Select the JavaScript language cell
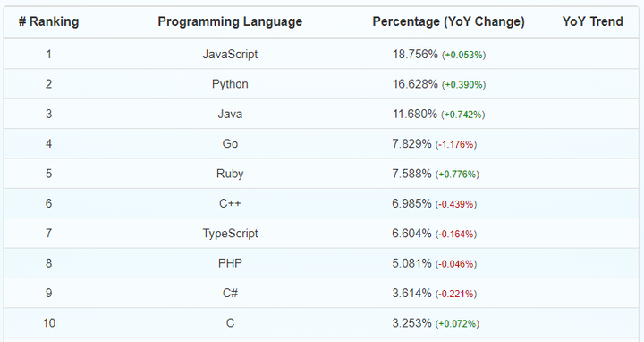 tap(230, 55)
